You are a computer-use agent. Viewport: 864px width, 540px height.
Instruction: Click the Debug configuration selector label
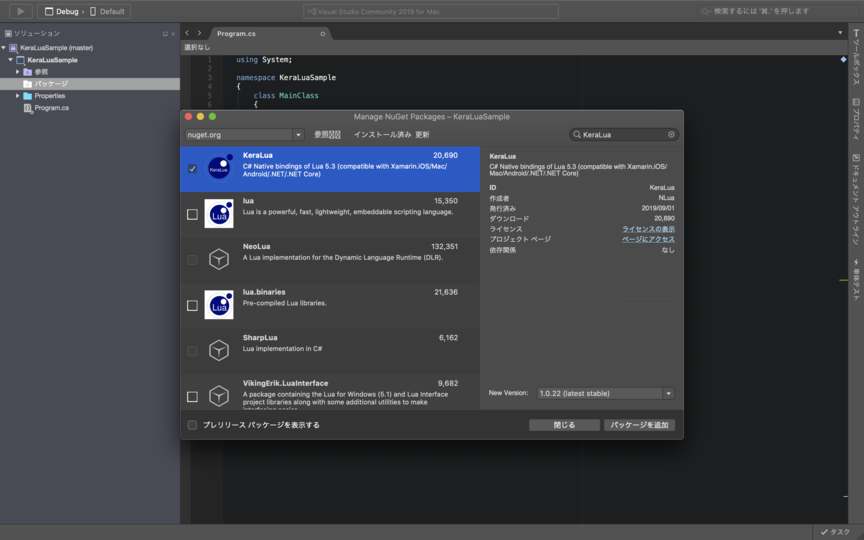(x=67, y=11)
